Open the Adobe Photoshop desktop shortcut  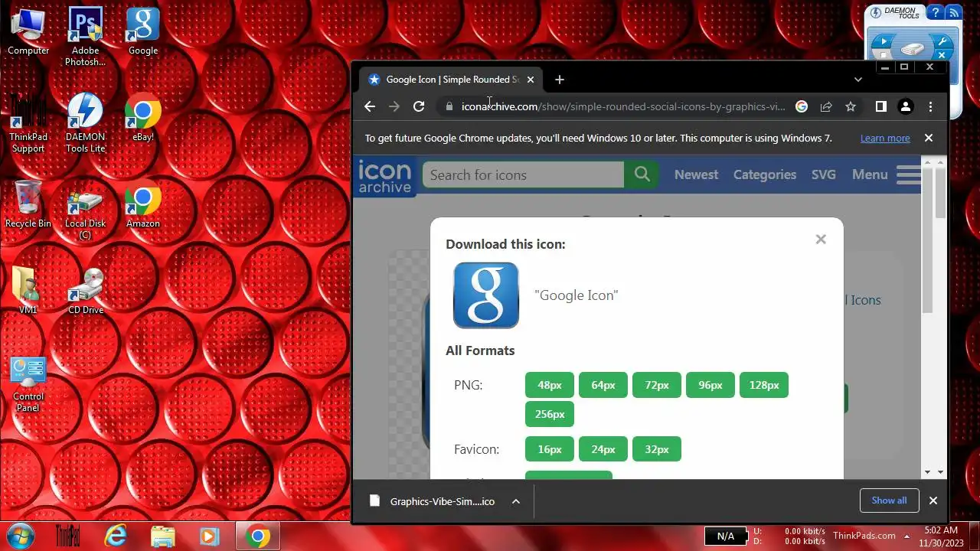(x=85, y=37)
